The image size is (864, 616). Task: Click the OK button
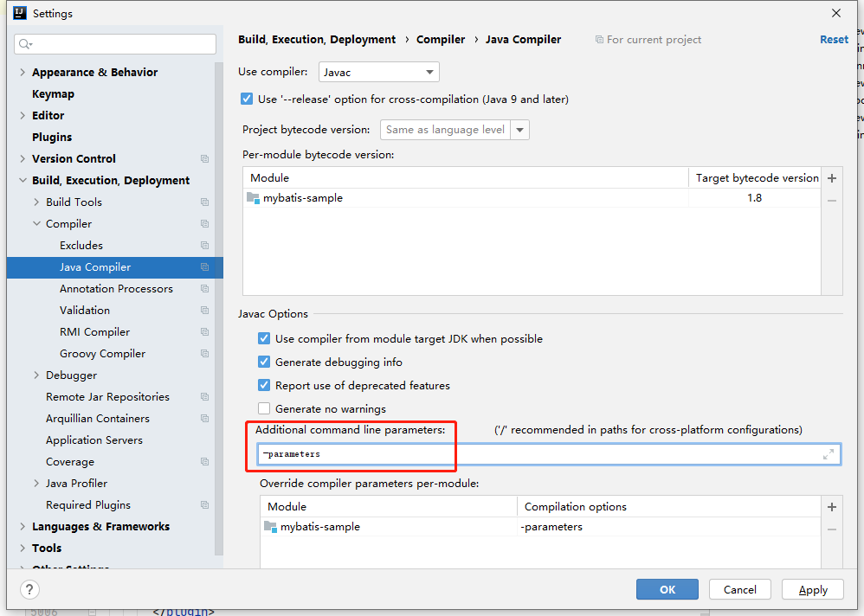[667, 589]
